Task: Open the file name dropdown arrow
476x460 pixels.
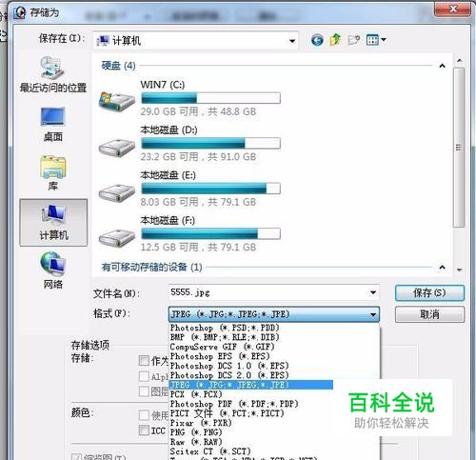Action: pos(373,292)
